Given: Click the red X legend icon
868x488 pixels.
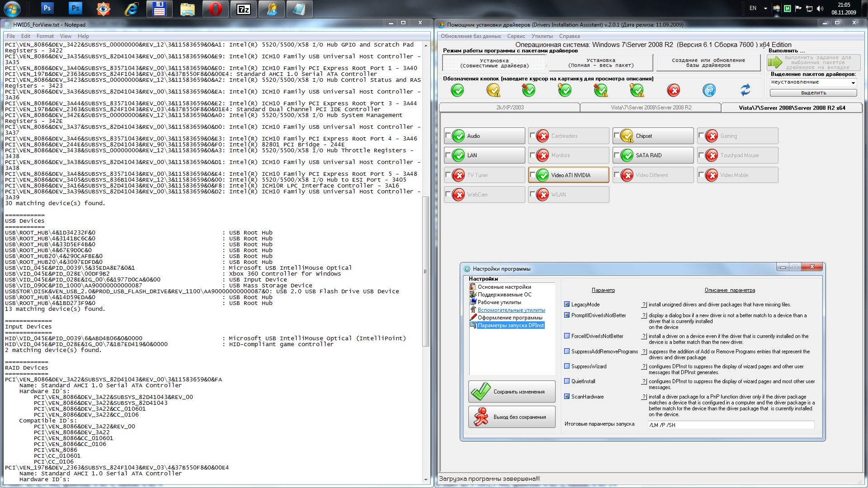Looking at the screenshot, I should coord(673,90).
